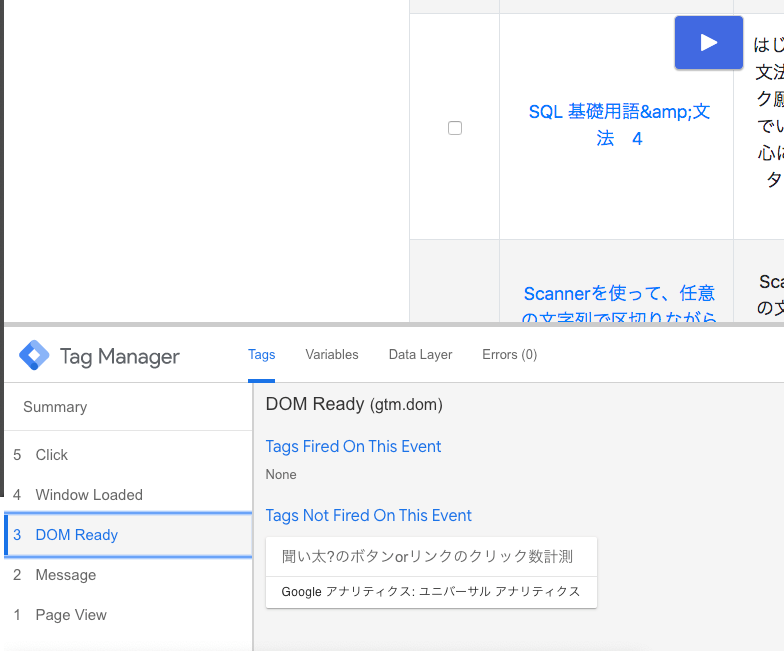
Task: Tick the checkbox in the SQL 基礎用語 row
Action: [x=455, y=128]
